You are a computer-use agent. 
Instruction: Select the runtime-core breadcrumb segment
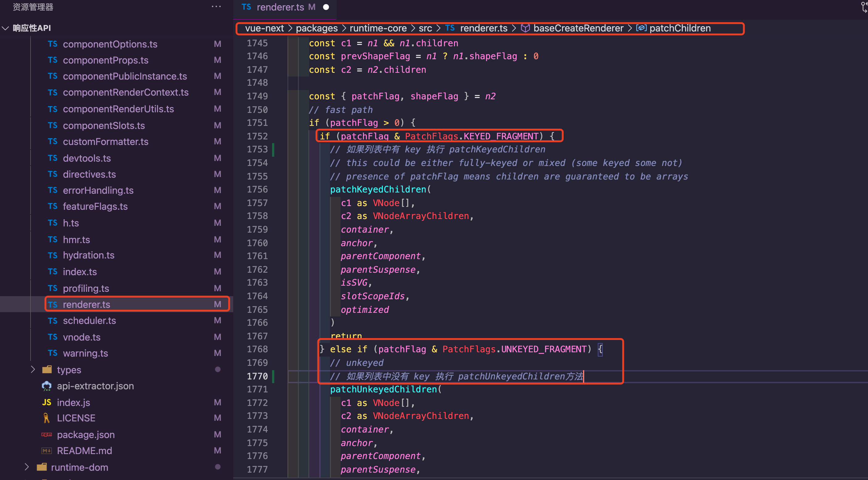tap(378, 28)
